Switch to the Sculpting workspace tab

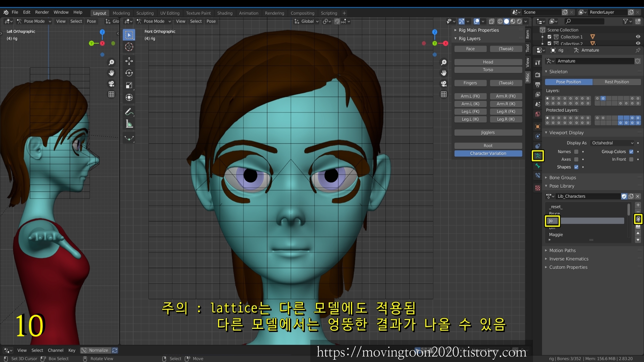coord(145,13)
